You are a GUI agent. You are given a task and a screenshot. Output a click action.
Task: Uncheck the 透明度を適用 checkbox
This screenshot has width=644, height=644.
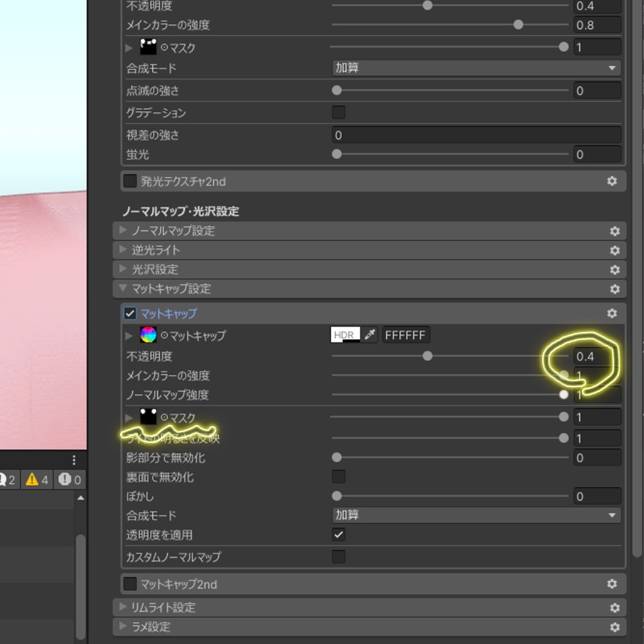(338, 535)
